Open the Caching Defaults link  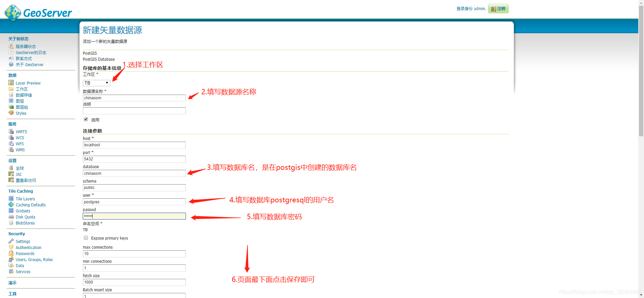(31, 205)
